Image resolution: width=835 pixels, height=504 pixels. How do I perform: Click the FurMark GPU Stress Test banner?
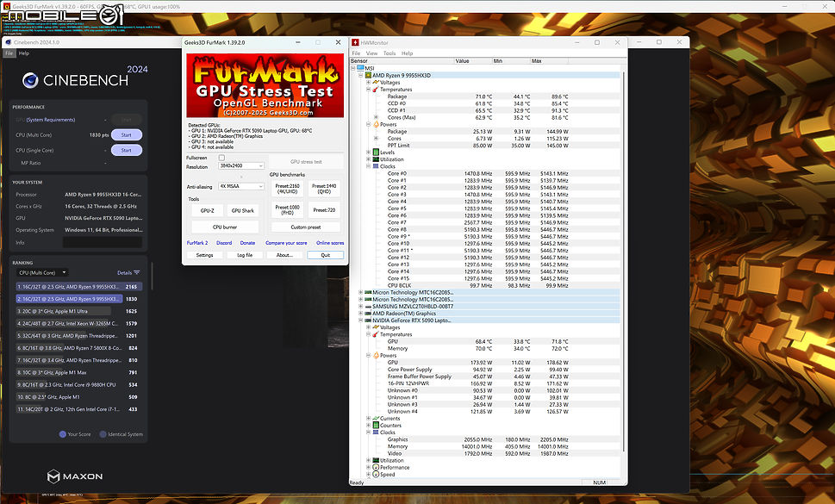click(265, 85)
